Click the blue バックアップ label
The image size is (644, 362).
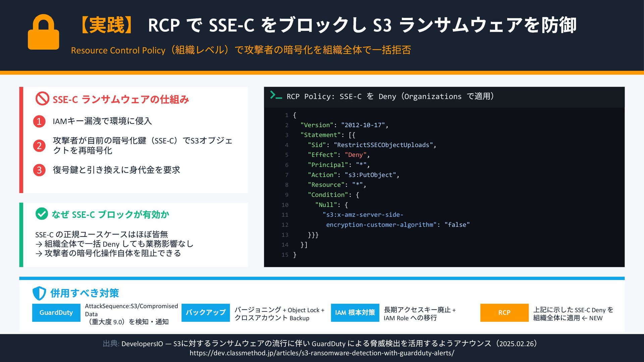[x=206, y=312]
